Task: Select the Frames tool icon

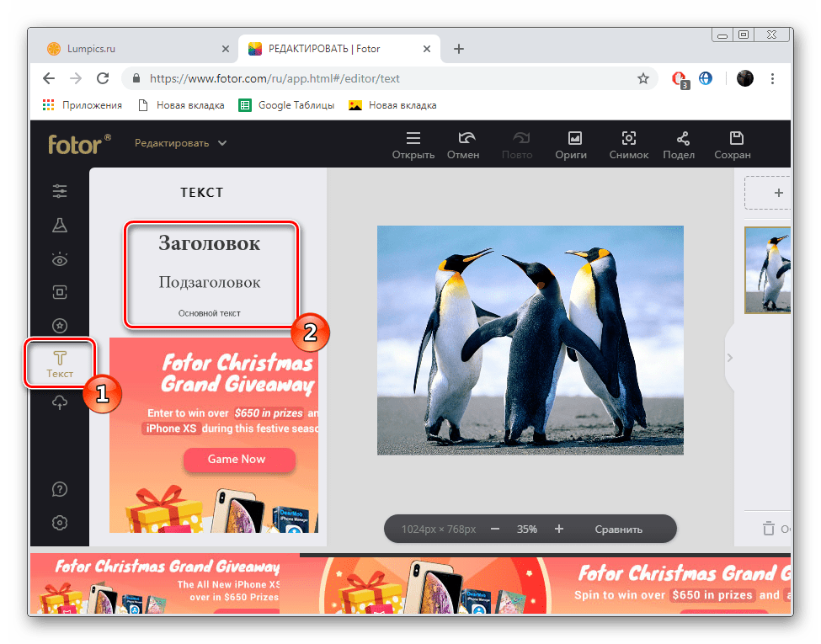Action: point(60,293)
